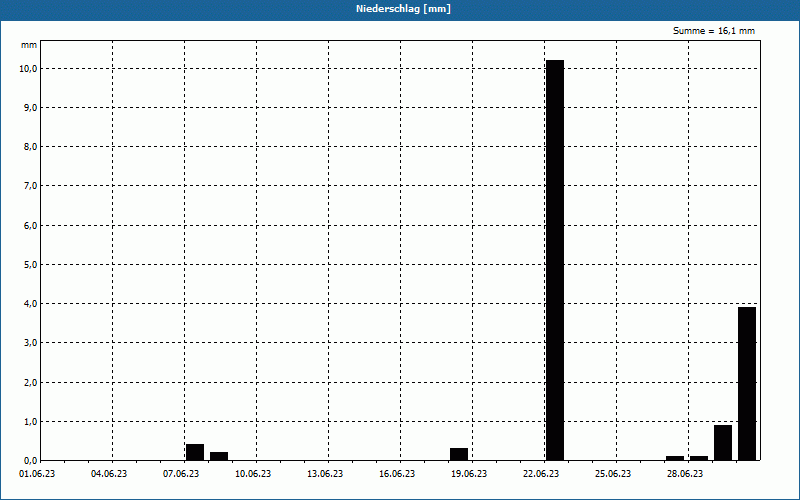Click the Niederschlag [mm] chart title

[x=403, y=9]
